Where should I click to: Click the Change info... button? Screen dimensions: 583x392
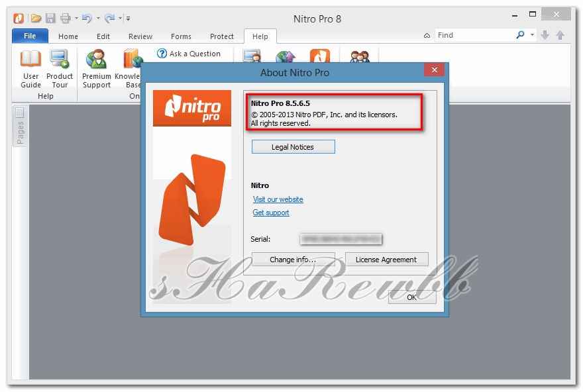293,260
